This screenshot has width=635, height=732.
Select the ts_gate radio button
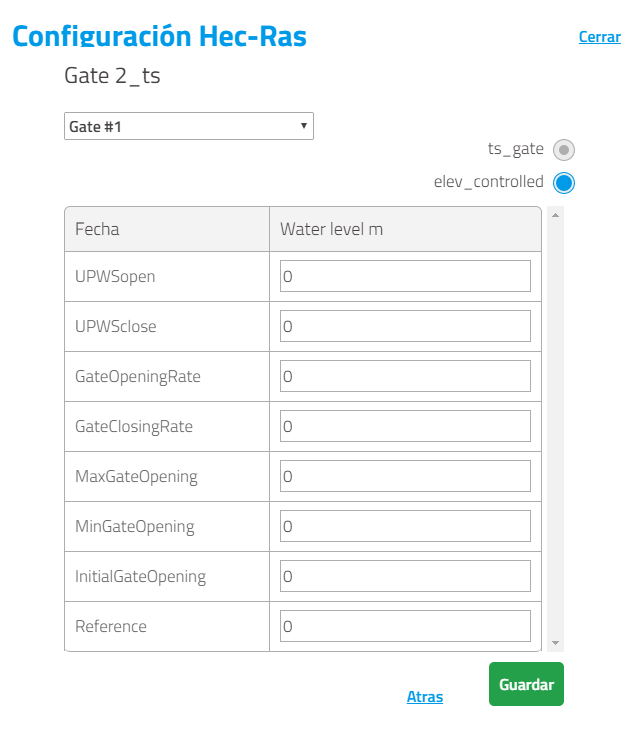tap(564, 150)
